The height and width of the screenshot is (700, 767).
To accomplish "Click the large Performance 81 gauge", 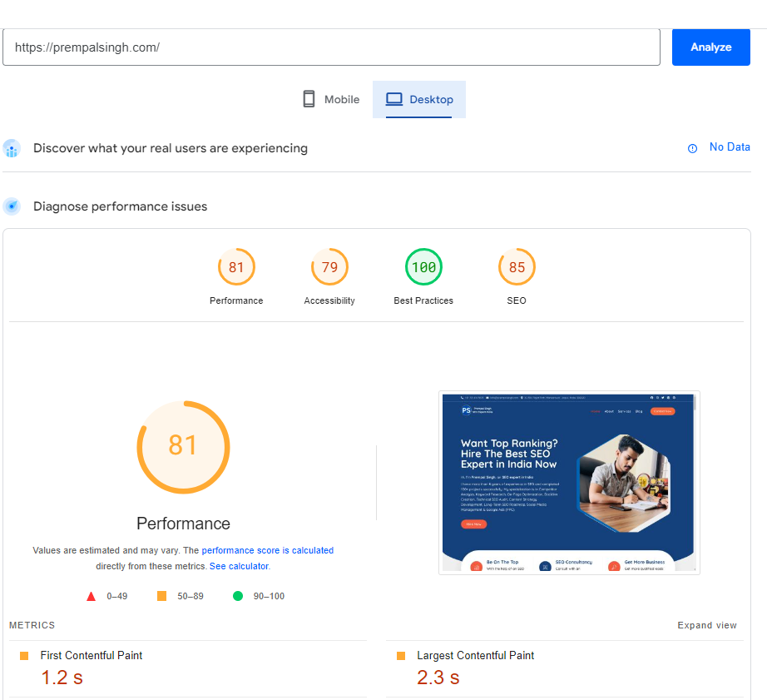I will pos(184,447).
